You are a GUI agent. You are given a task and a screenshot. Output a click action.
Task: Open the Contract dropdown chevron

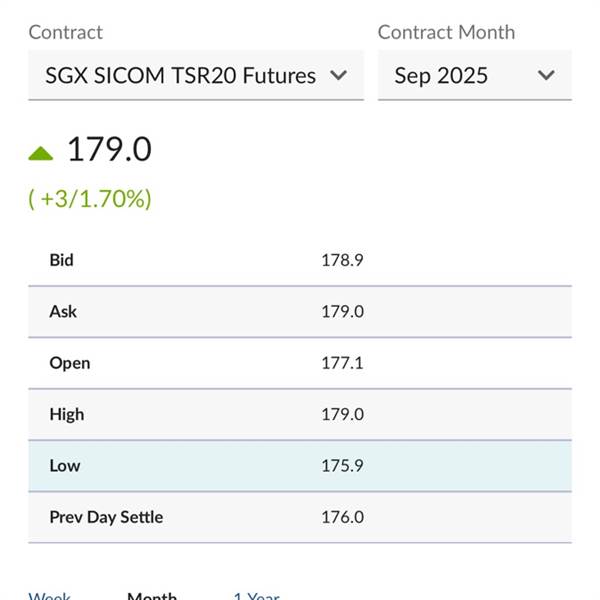(x=338, y=75)
